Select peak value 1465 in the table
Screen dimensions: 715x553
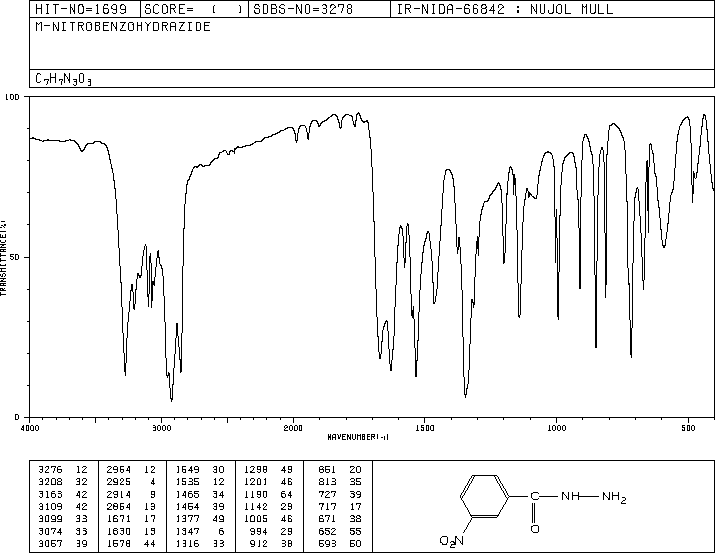point(187,494)
